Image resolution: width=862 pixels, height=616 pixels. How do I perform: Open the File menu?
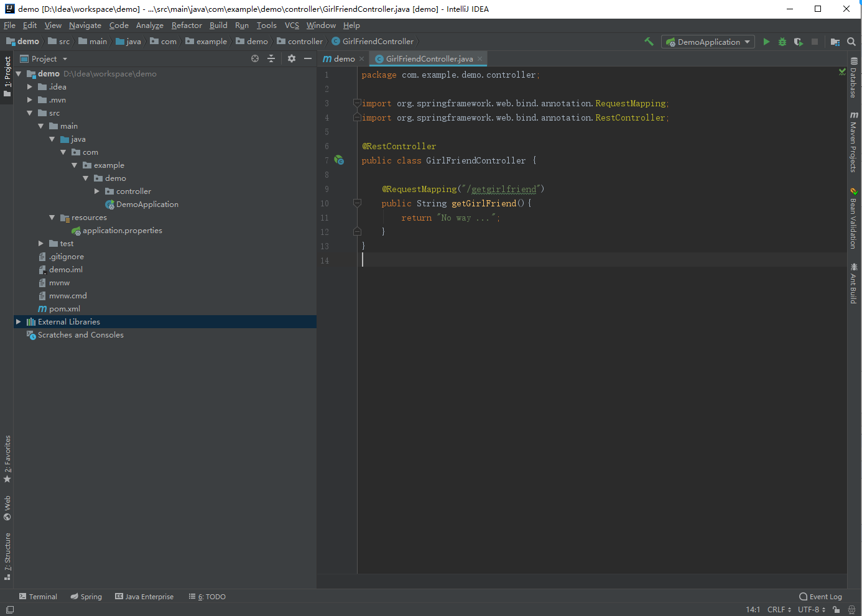9,25
